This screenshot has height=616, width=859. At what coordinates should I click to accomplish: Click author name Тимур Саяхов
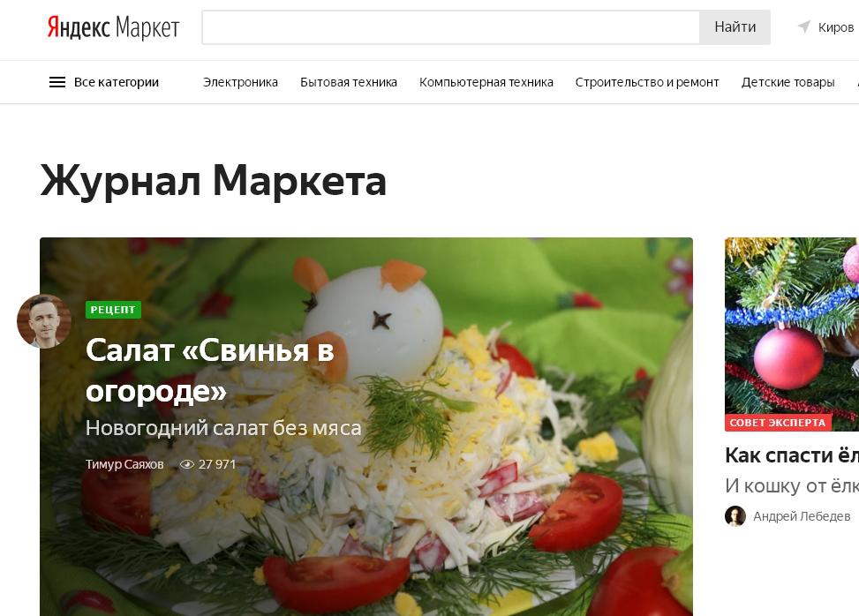pyautogui.click(x=124, y=464)
